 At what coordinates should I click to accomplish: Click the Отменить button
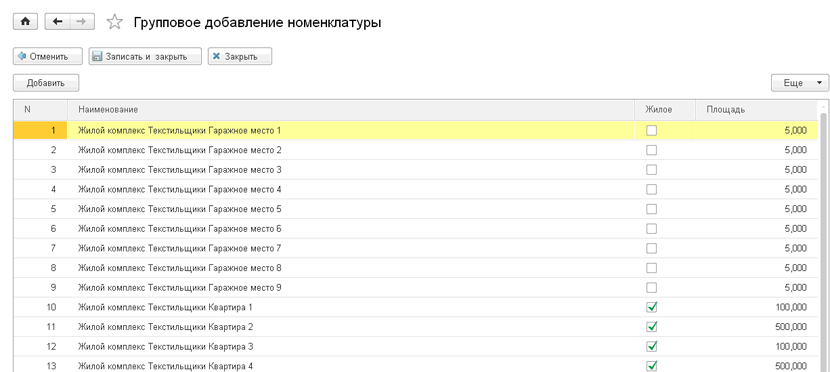(x=48, y=57)
